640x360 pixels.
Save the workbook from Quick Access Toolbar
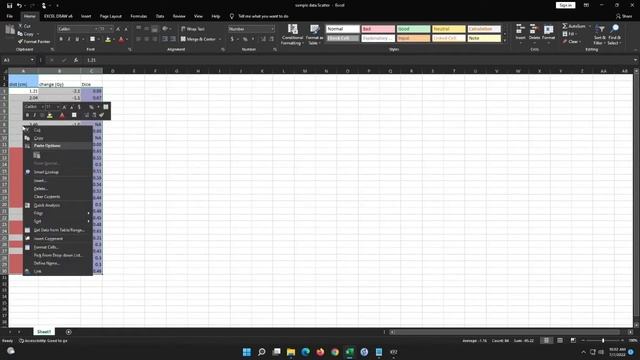pyautogui.click(x=9, y=5)
